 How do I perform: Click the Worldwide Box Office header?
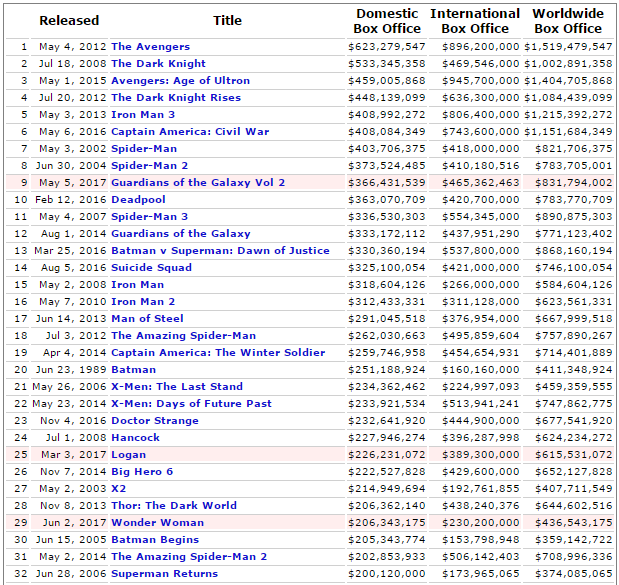(x=568, y=21)
